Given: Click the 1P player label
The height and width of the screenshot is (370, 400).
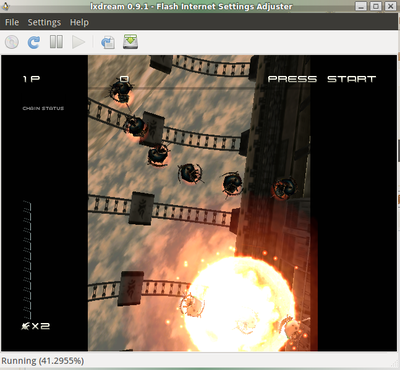Looking at the screenshot, I should [x=31, y=79].
